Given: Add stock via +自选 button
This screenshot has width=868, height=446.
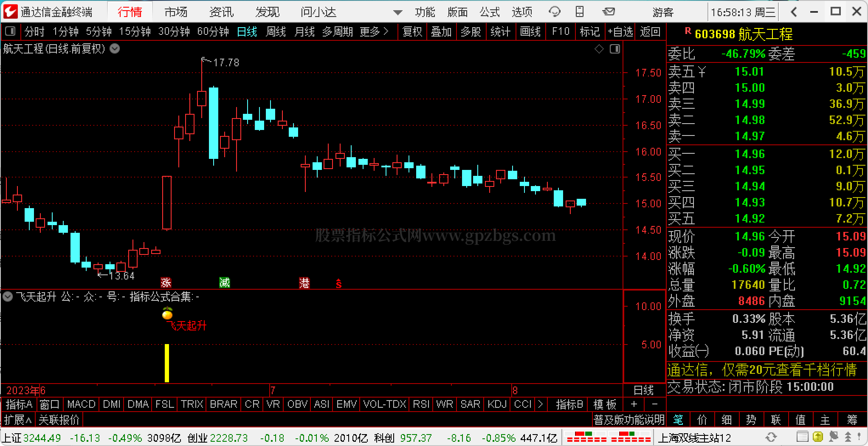Looking at the screenshot, I should 620,31.
